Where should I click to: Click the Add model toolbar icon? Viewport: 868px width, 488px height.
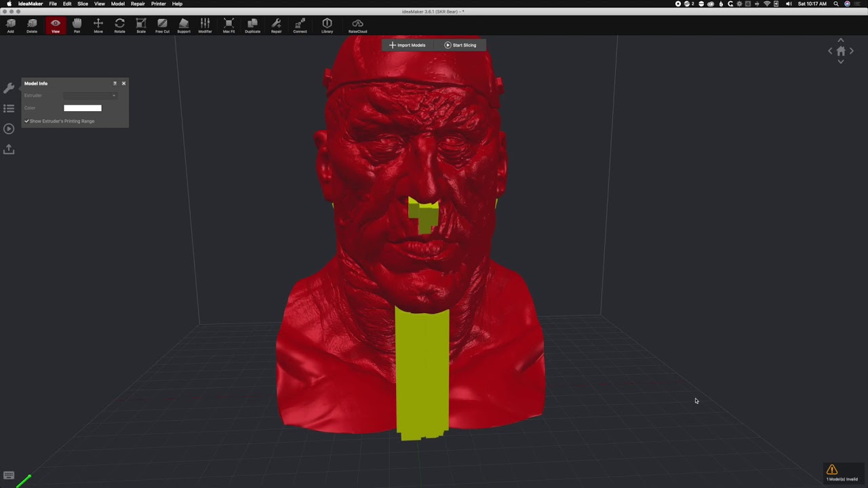tap(10, 26)
